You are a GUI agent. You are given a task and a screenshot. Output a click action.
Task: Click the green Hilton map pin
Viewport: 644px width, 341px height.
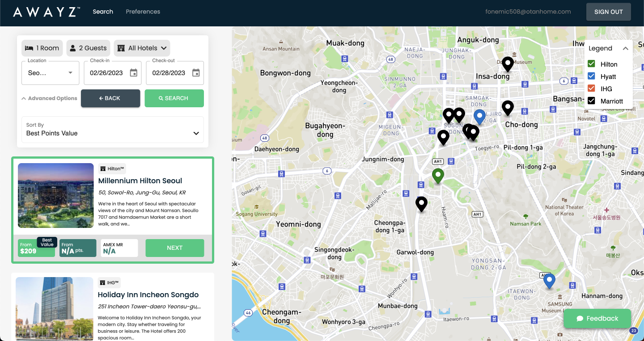pyautogui.click(x=438, y=175)
